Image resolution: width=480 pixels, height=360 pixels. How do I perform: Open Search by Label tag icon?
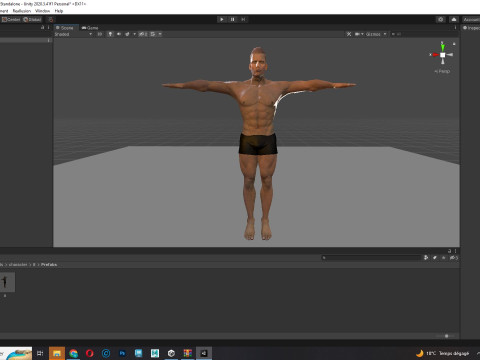(435, 257)
